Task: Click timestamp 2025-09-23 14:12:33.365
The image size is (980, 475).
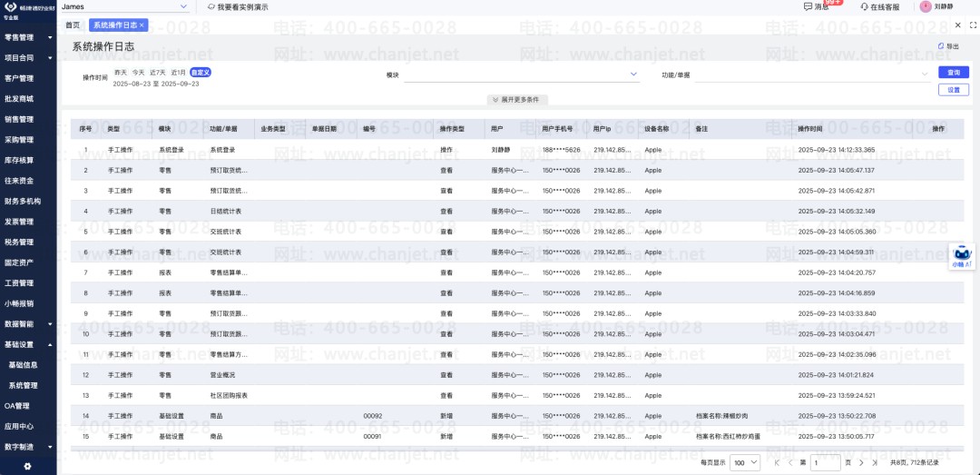Action: (837, 150)
